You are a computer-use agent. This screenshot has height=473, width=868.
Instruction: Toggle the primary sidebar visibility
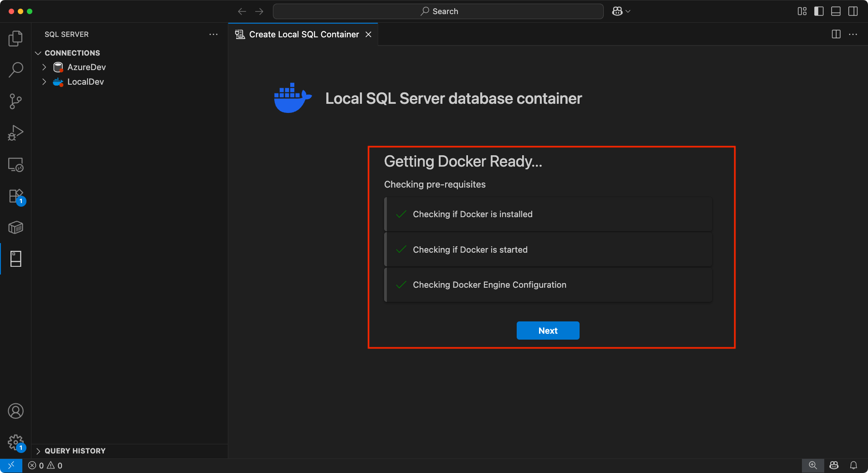818,11
